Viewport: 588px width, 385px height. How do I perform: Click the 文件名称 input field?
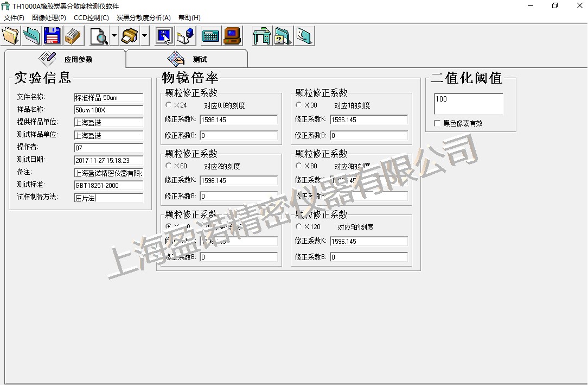[x=108, y=98]
